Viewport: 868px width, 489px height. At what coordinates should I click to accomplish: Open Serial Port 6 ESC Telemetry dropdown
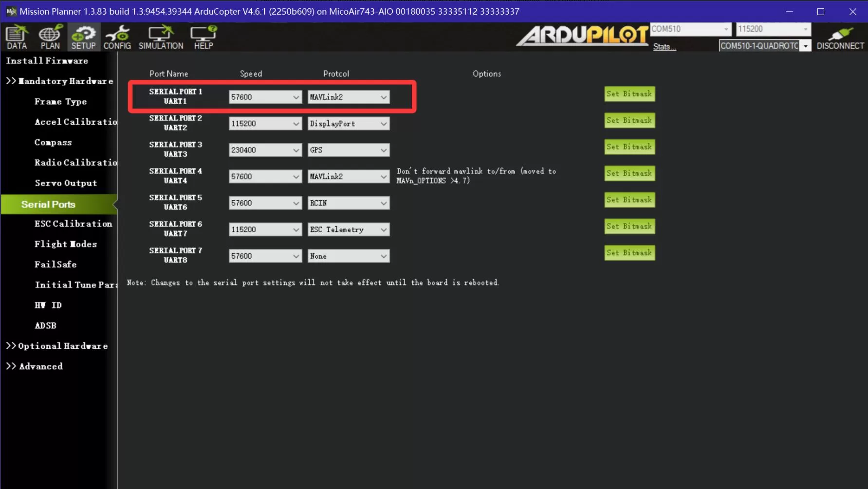point(349,229)
